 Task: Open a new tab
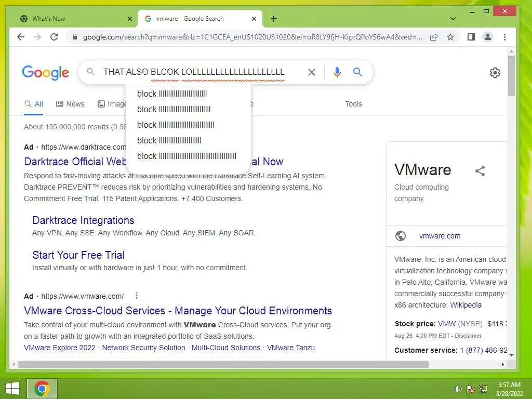[274, 19]
